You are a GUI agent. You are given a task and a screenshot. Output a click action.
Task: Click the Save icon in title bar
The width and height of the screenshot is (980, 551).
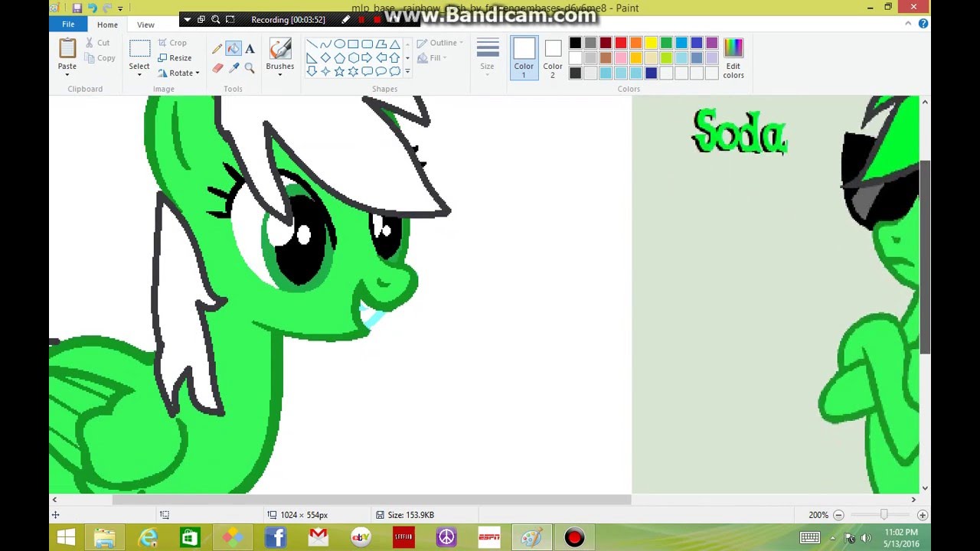(x=77, y=8)
